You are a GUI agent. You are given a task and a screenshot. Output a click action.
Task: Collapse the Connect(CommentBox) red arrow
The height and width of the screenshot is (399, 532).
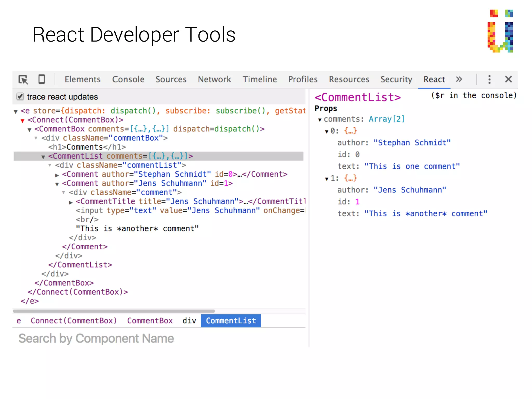click(23, 121)
